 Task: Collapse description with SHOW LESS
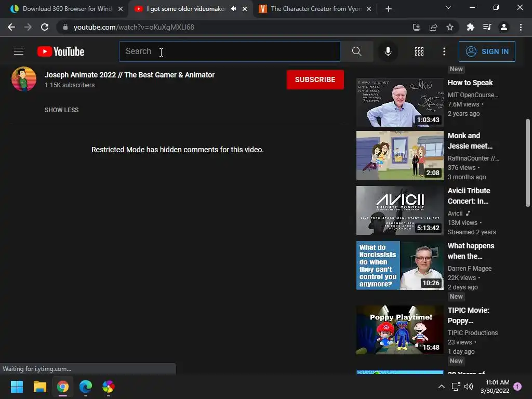pos(61,110)
